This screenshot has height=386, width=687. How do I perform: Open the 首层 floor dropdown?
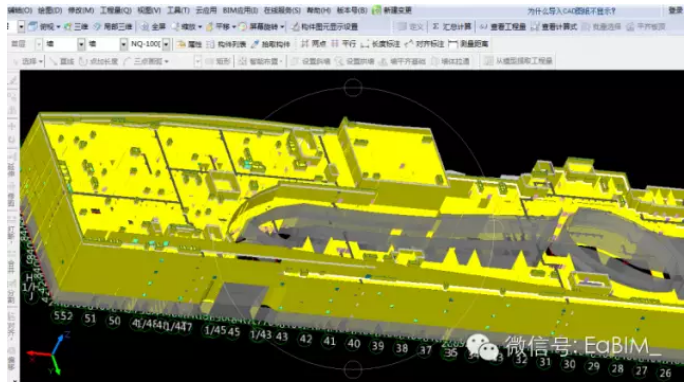point(39,44)
